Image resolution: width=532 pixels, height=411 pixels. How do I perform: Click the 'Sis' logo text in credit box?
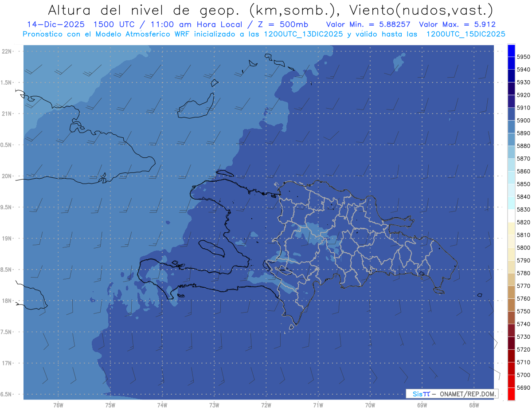click(x=418, y=394)
